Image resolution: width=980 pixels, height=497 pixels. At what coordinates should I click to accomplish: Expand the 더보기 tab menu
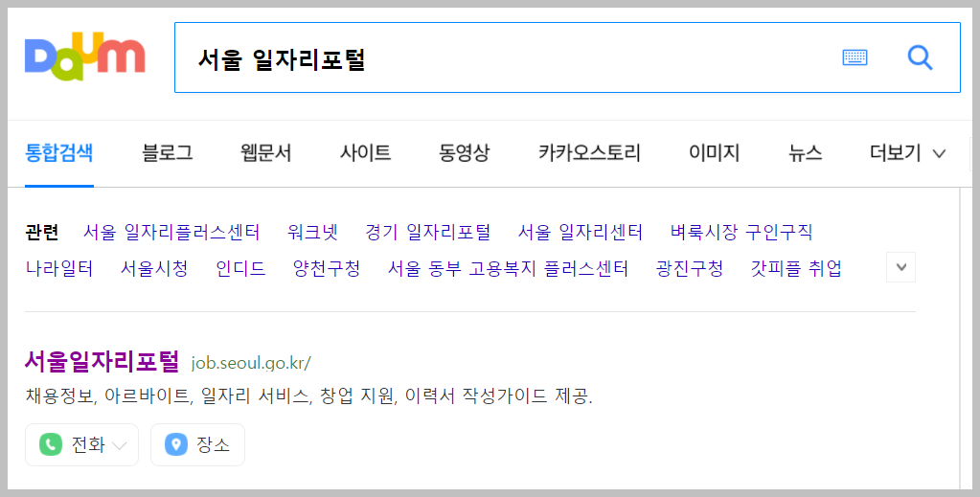click(x=907, y=152)
